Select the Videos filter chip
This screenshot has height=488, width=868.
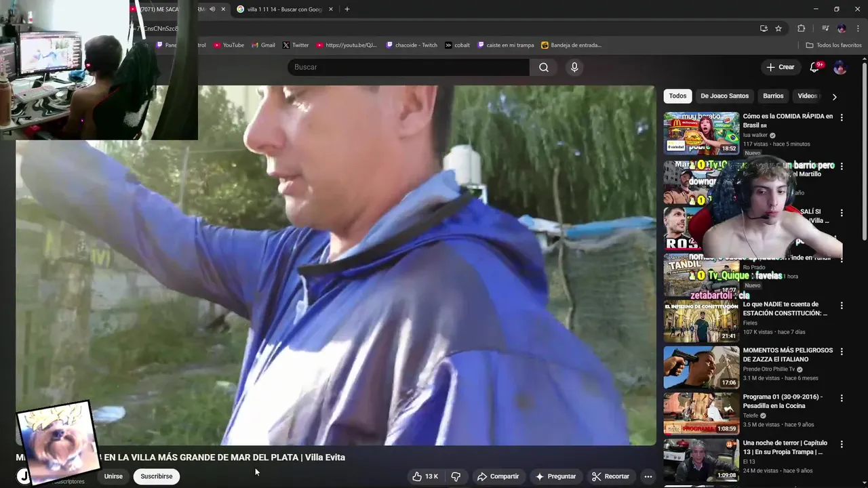[x=807, y=96]
